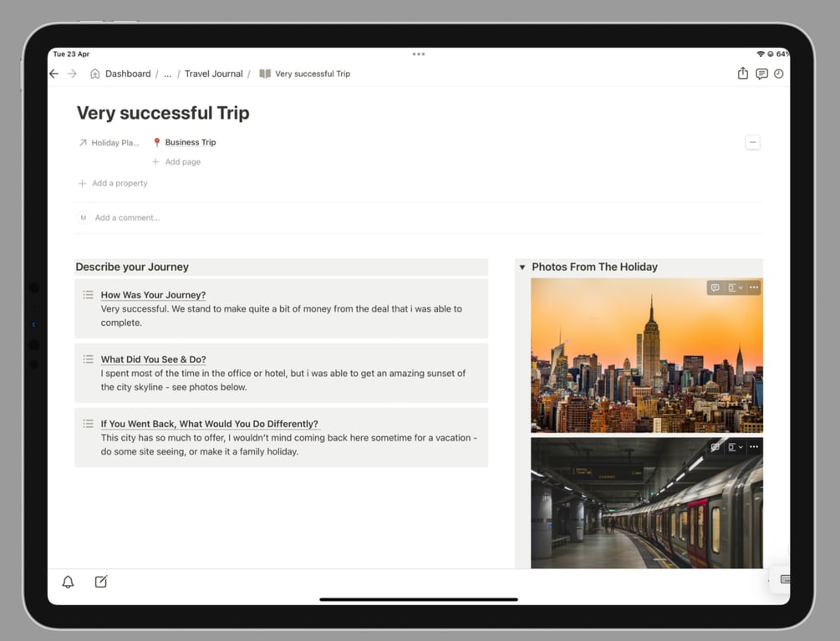Image resolution: width=840 pixels, height=641 pixels.
Task: Comment on the subway train photo
Action: click(x=715, y=446)
